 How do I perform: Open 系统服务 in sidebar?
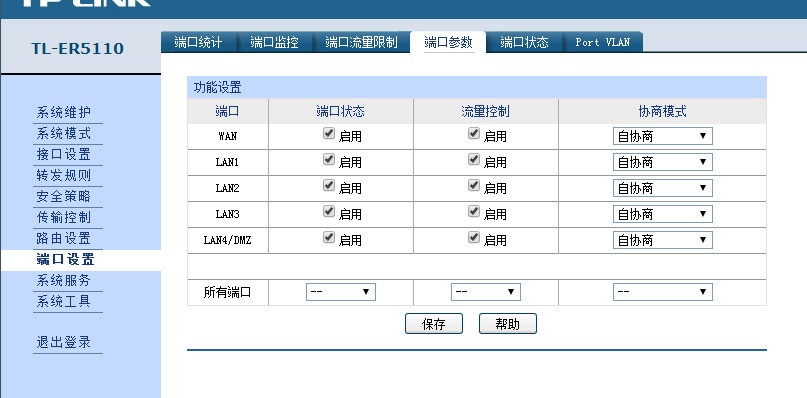[64, 281]
